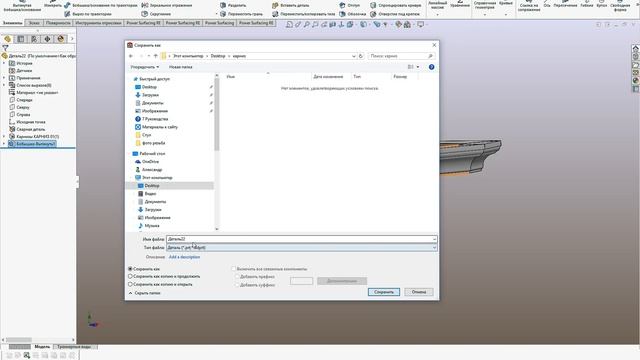The height and width of the screenshot is (360, 640).
Task: Select the Переместить грань tool
Action: coord(241,14)
